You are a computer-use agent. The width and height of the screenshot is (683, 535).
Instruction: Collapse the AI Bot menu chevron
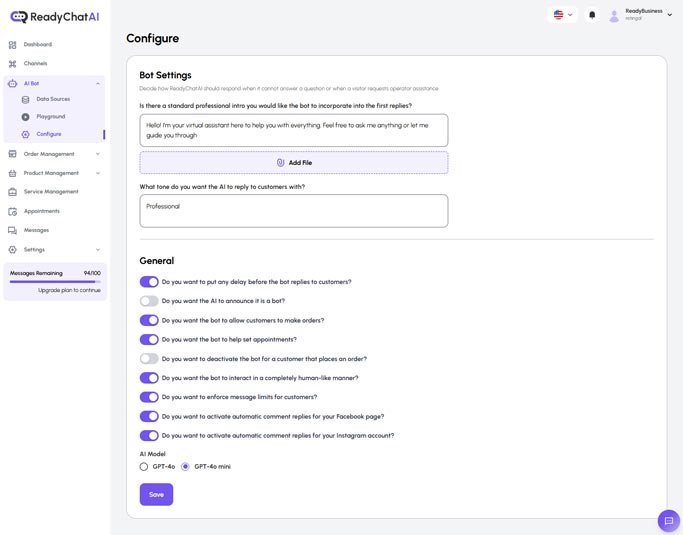tap(98, 83)
